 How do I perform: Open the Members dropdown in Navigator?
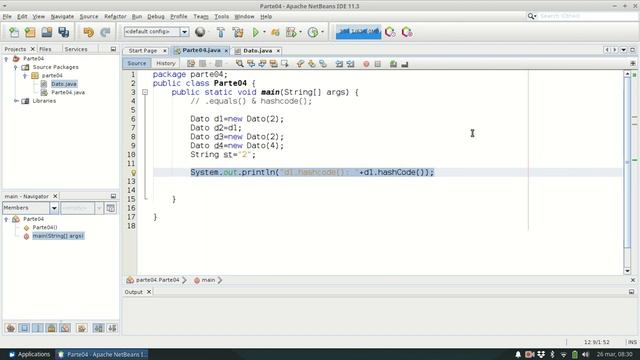point(54,208)
